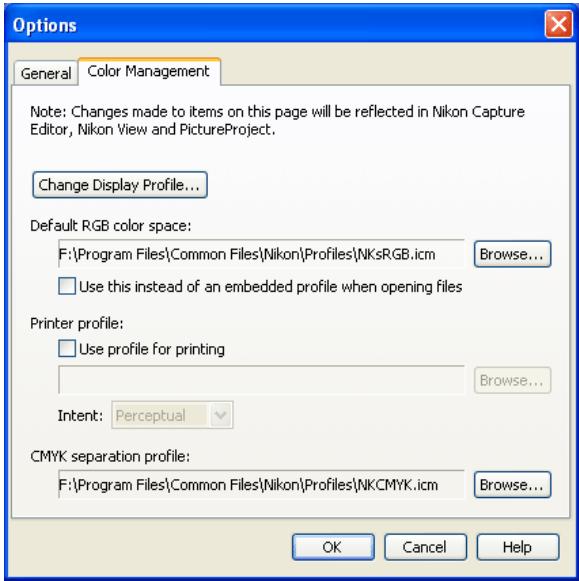Enable use instead of embedded profile checkbox

tap(67, 286)
